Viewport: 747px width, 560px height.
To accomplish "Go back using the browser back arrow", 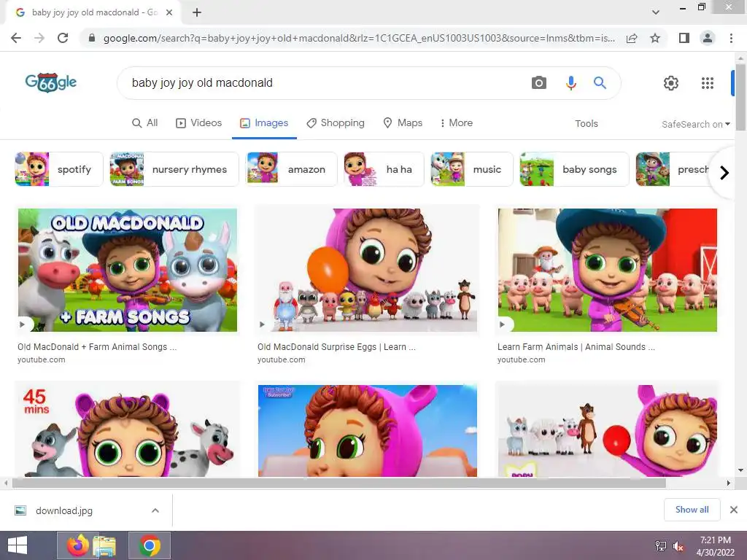I will (x=16, y=38).
